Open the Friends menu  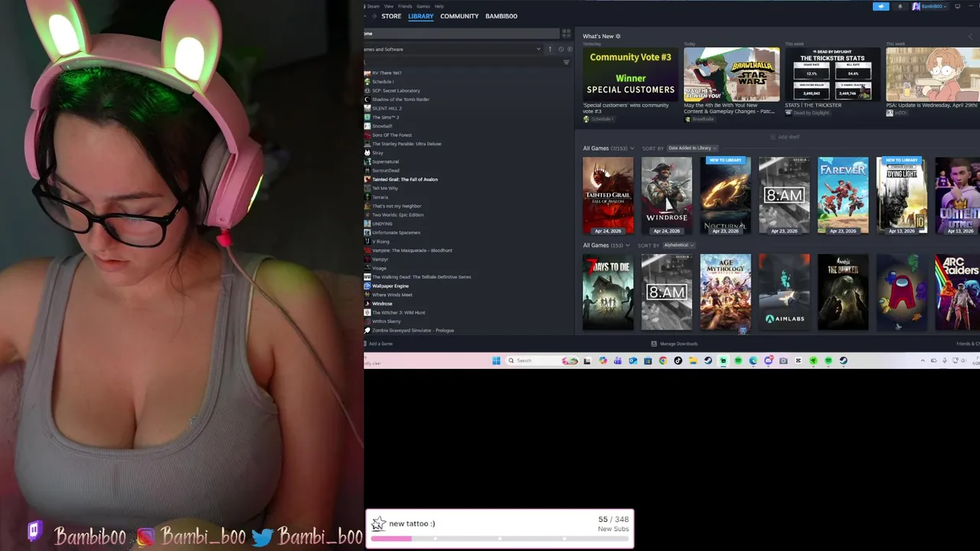pos(405,6)
